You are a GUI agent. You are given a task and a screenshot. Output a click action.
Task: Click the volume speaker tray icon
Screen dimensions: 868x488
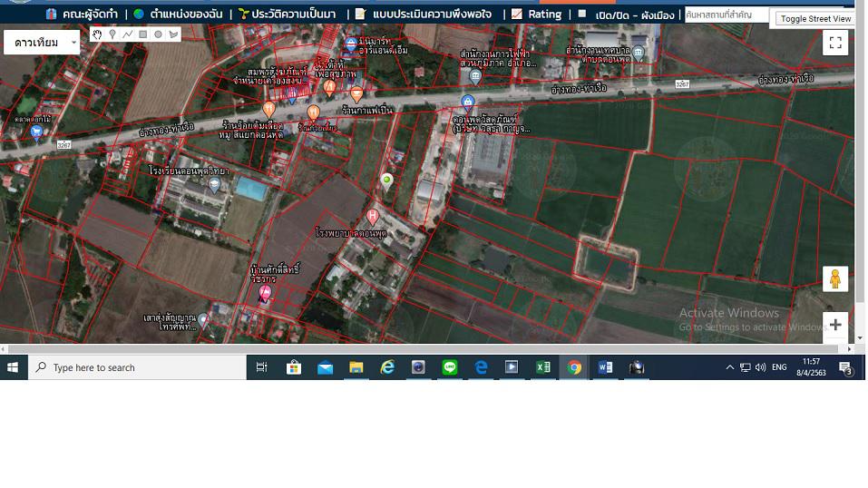pos(761,367)
